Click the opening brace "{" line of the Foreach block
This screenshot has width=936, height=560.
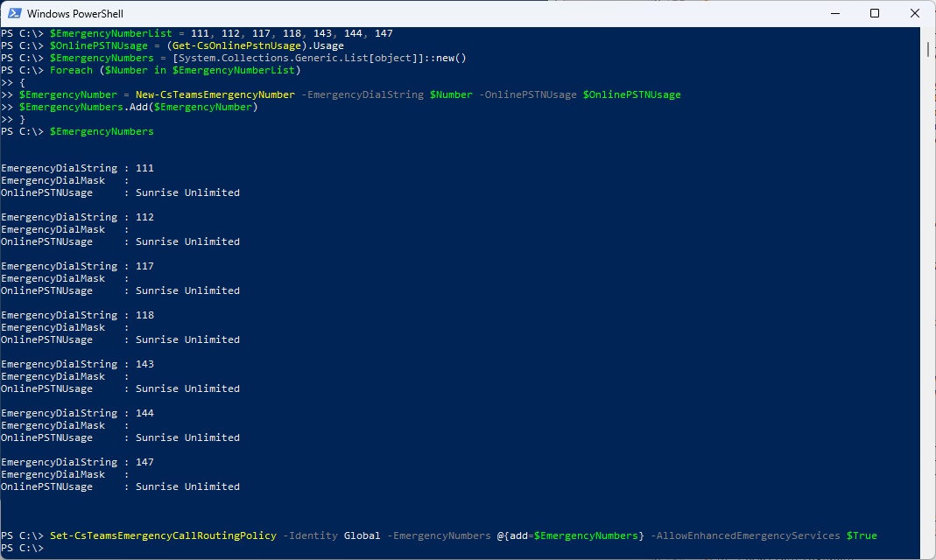[22, 82]
